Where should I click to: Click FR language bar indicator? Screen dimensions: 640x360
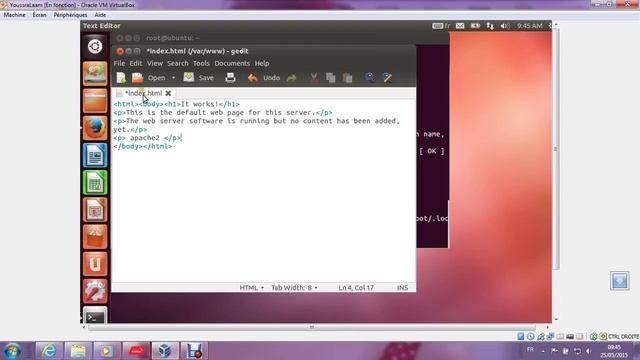coord(530,350)
